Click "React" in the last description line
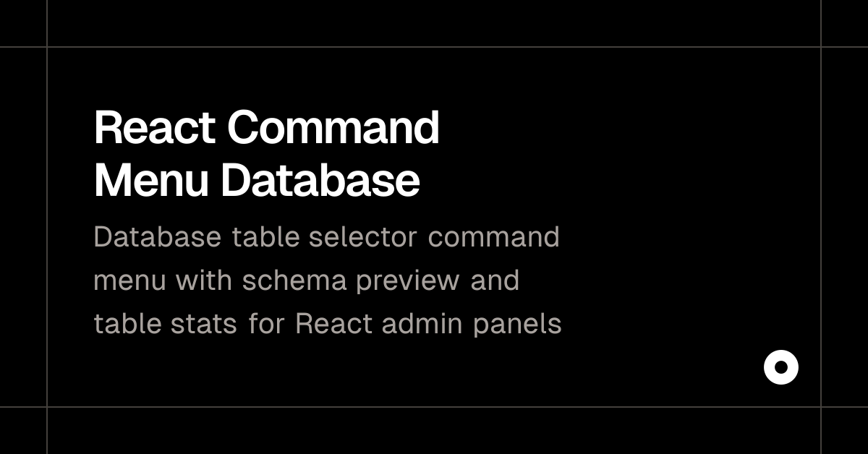Viewport: 868px width, 454px height. point(334,324)
